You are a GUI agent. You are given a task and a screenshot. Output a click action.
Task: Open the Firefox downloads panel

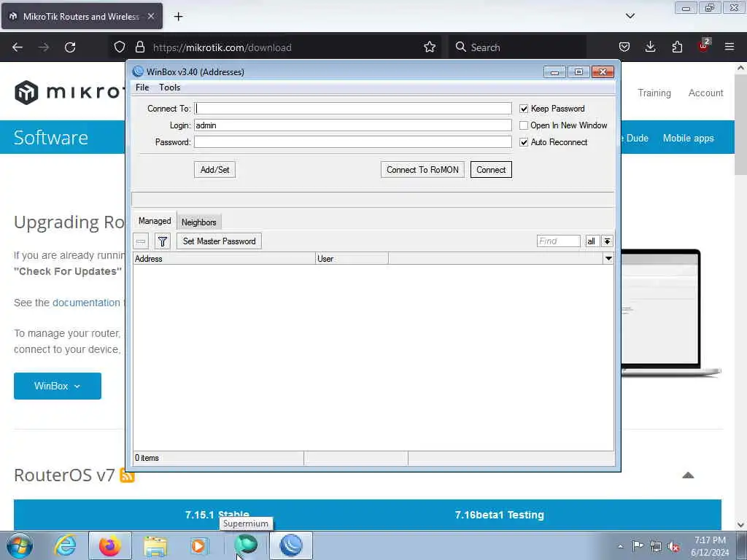click(650, 47)
